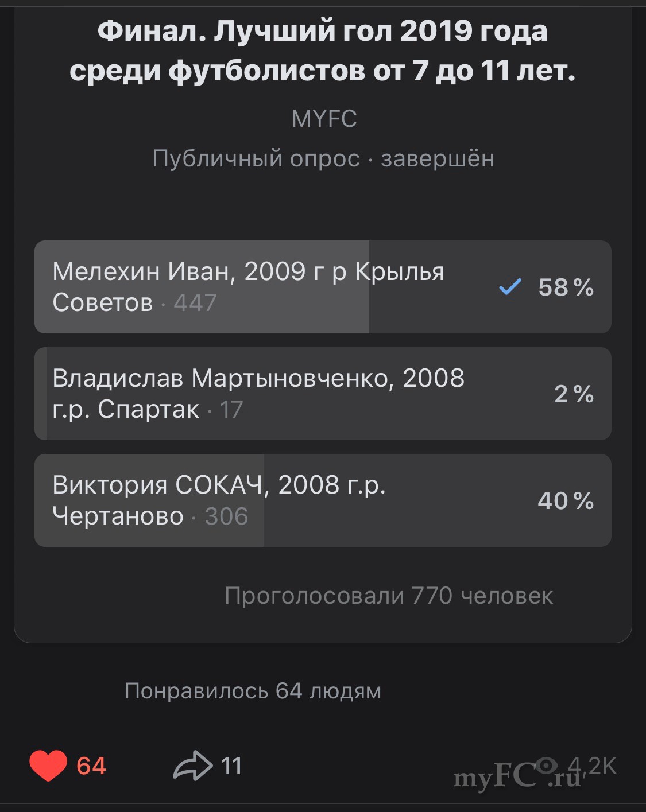The image size is (646, 812).
Task: Click the 4.2K views count
Action: pyautogui.click(x=592, y=766)
